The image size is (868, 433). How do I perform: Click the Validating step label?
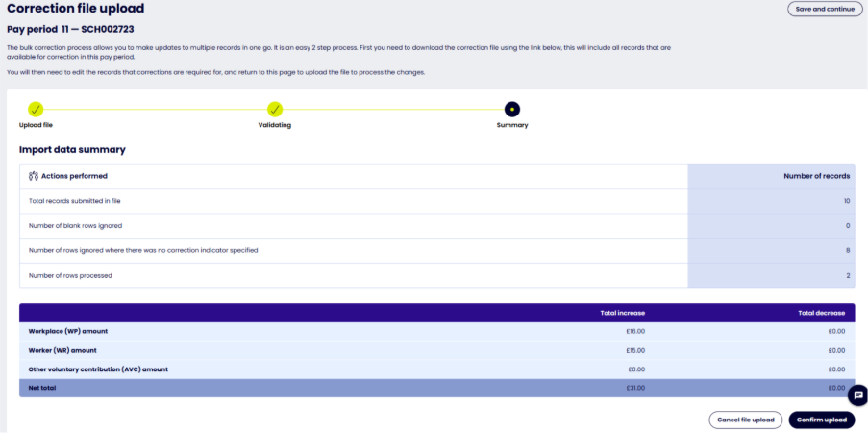click(x=274, y=125)
